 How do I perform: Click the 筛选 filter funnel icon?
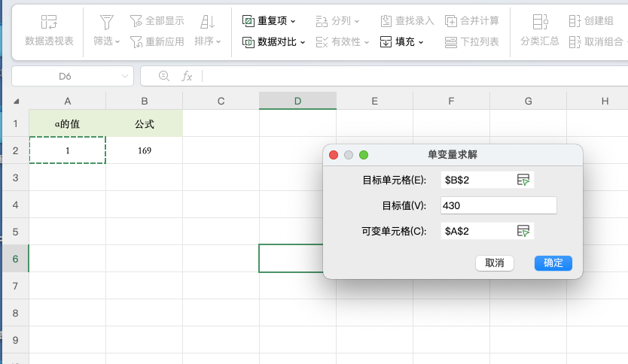(x=107, y=23)
